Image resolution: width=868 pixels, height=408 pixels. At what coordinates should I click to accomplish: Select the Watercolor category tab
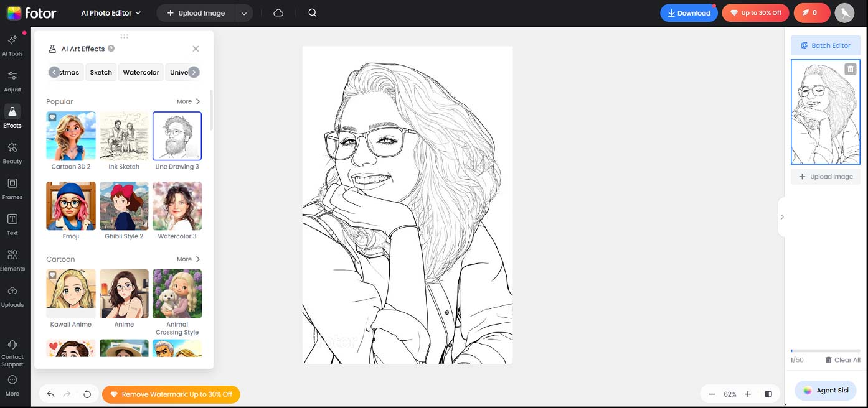pyautogui.click(x=141, y=72)
